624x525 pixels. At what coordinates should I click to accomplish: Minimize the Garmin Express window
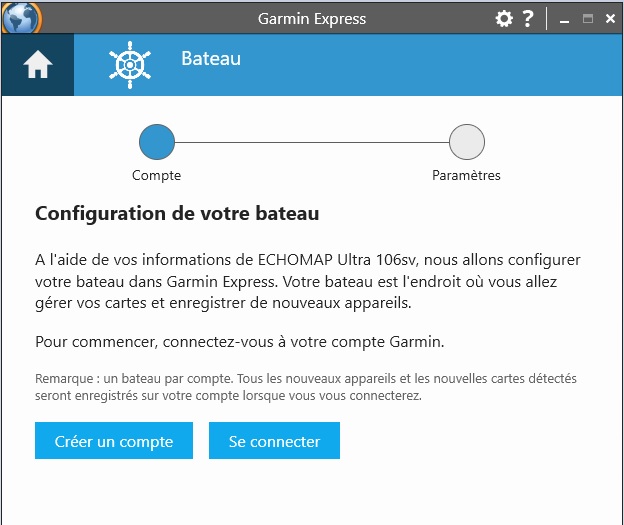[x=564, y=20]
